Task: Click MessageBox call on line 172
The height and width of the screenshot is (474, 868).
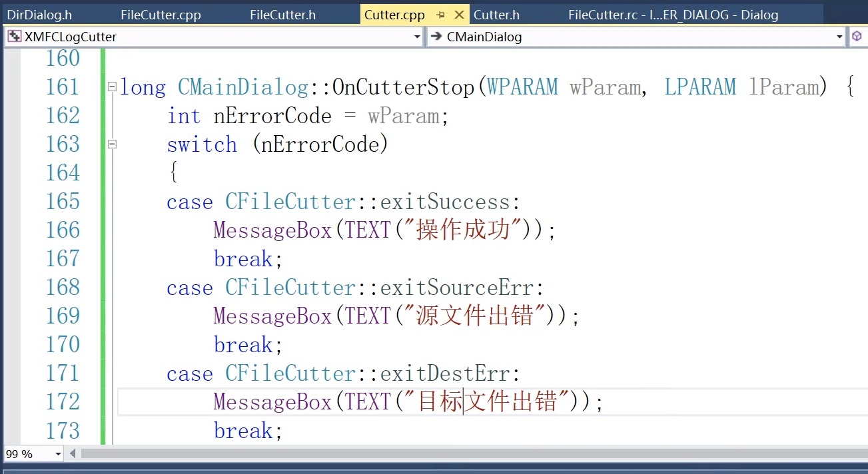Action: click(272, 402)
